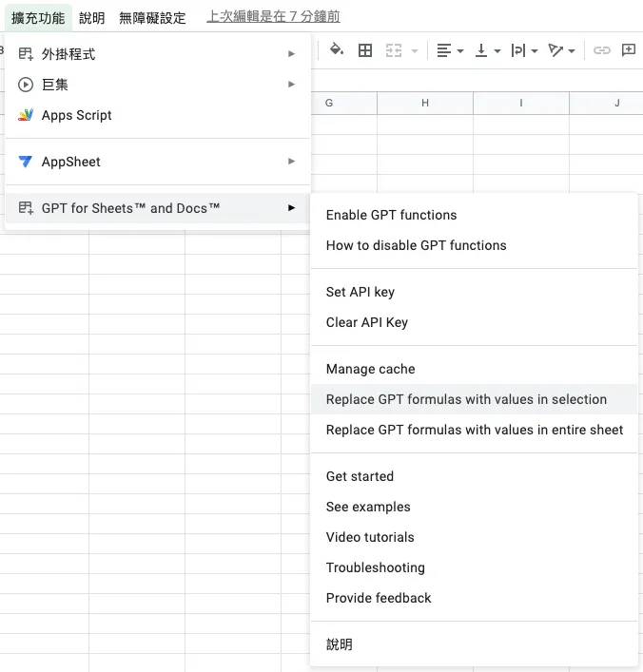Select Provide feedback entry
This screenshot has width=643, height=672.
pos(474,598)
